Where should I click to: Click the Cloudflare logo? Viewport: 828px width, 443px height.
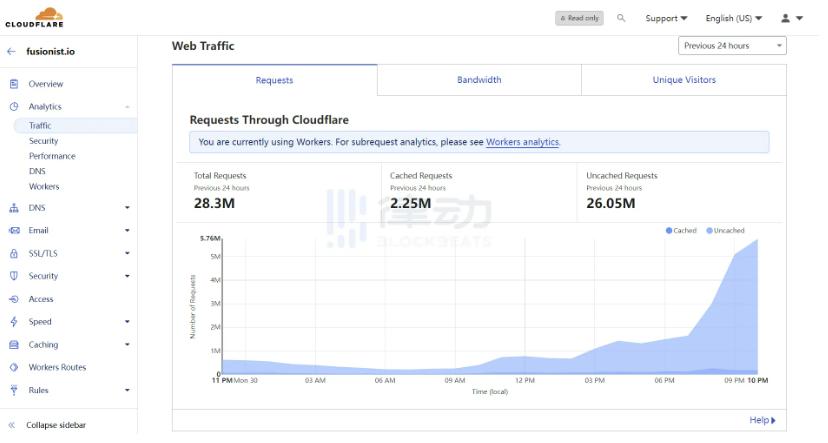(34, 17)
